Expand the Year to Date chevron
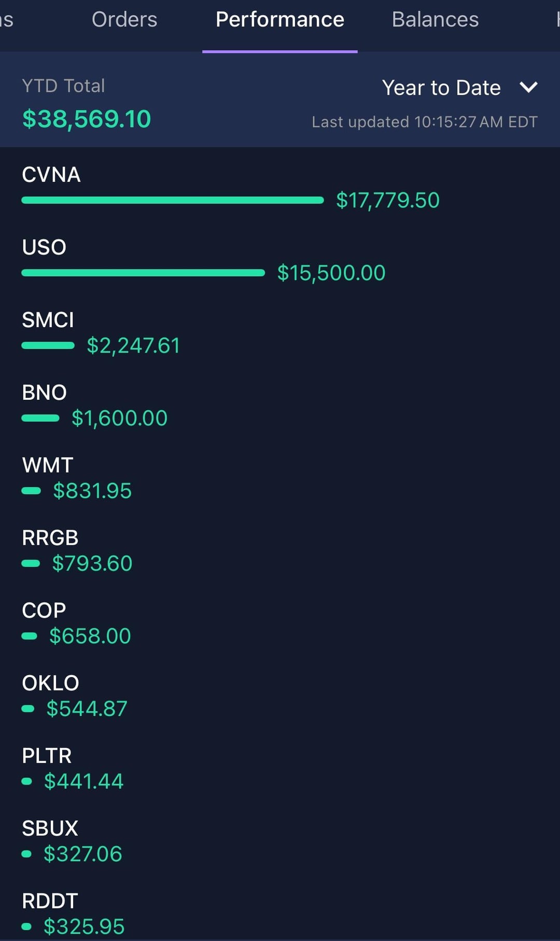The width and height of the screenshot is (560, 941). (x=528, y=87)
